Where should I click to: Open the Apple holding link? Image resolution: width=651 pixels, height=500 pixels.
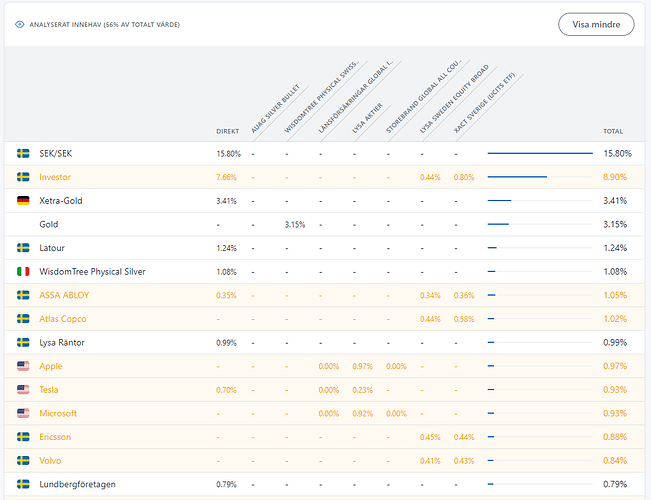tap(51, 366)
